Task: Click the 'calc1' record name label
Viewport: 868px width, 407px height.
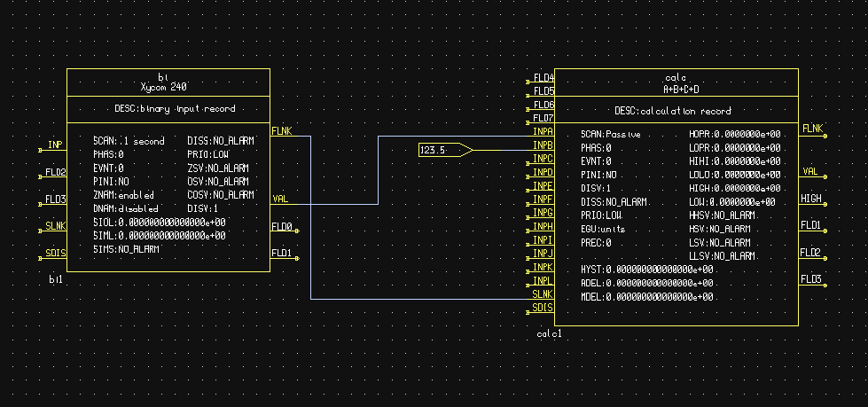Action: point(549,334)
